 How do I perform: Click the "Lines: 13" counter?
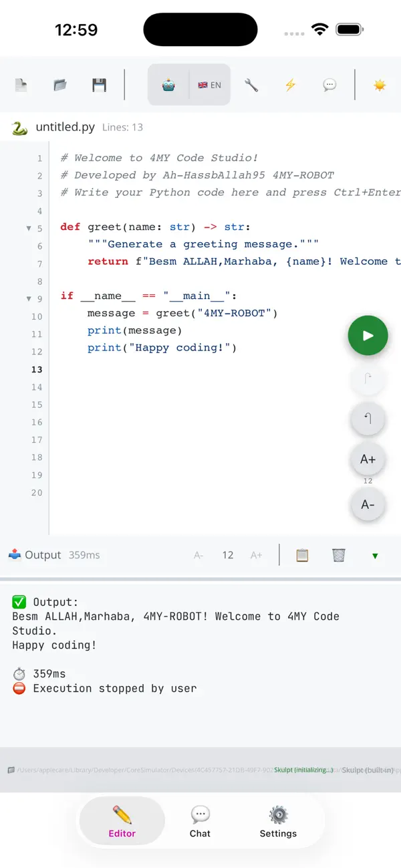tap(122, 127)
